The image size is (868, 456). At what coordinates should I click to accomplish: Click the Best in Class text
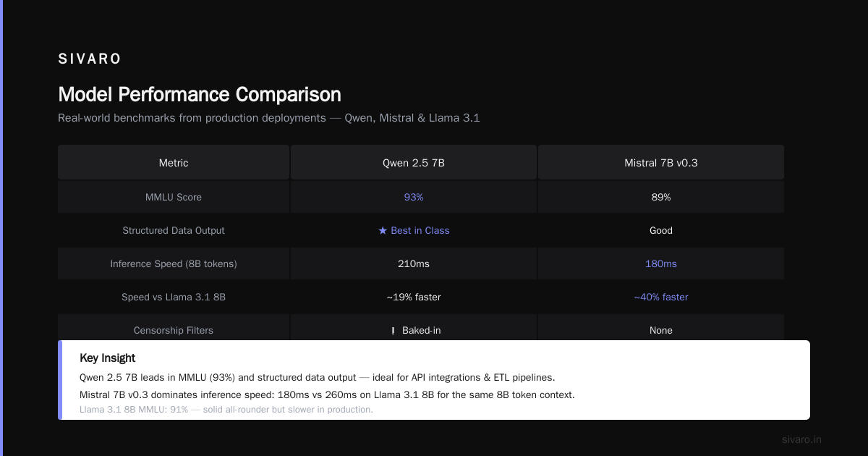[420, 230]
